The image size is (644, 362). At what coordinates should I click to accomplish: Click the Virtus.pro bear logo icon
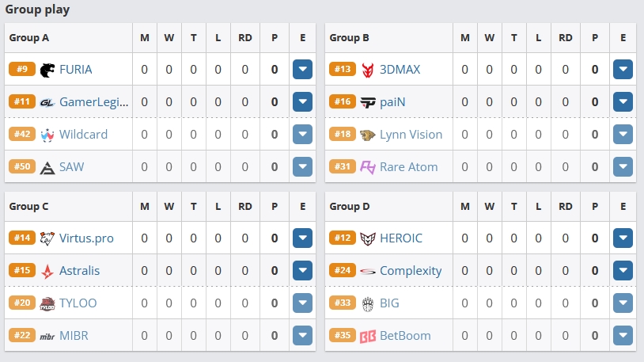pos(47,238)
